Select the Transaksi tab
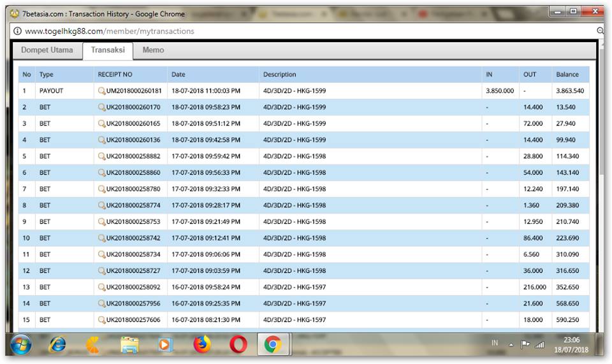Viewport: 612px width, 364px height. point(108,50)
